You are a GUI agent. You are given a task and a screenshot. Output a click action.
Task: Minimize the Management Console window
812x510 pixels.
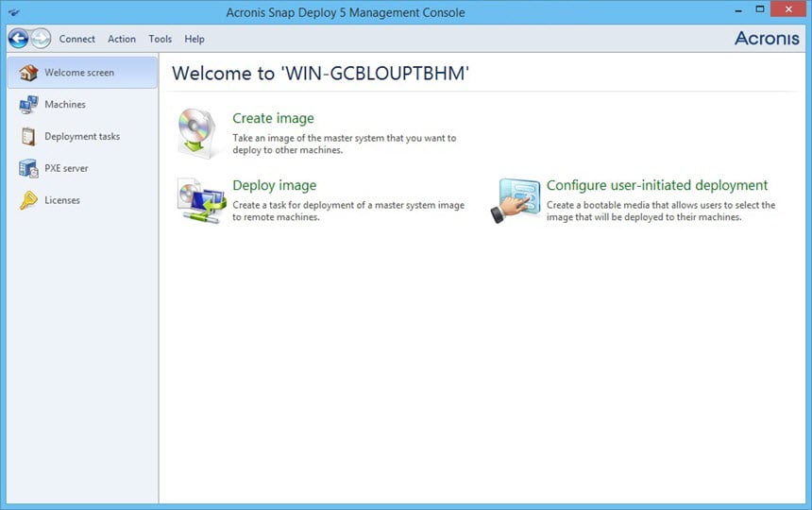point(738,9)
